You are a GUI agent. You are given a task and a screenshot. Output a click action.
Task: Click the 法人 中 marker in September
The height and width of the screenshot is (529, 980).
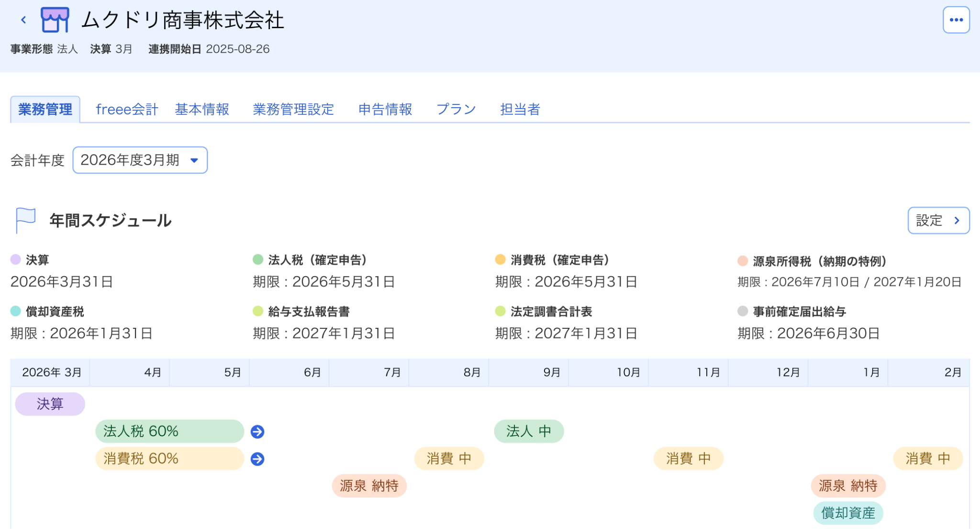coord(529,431)
